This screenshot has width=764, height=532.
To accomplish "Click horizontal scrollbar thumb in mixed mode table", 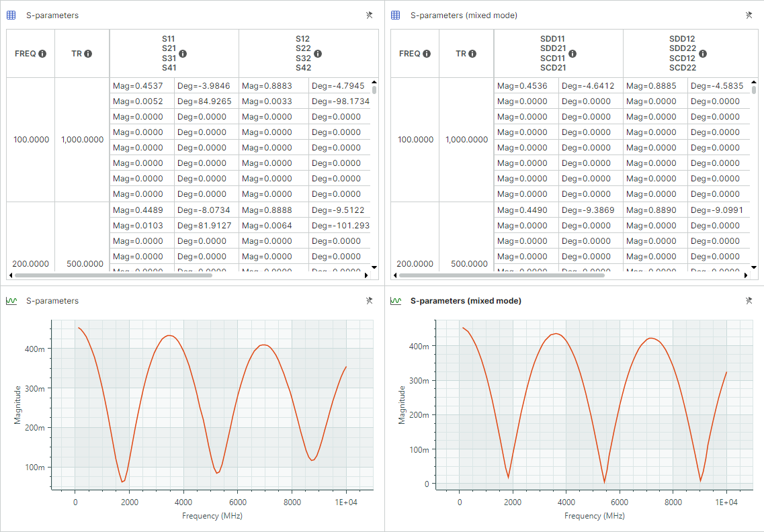I will (502, 275).
